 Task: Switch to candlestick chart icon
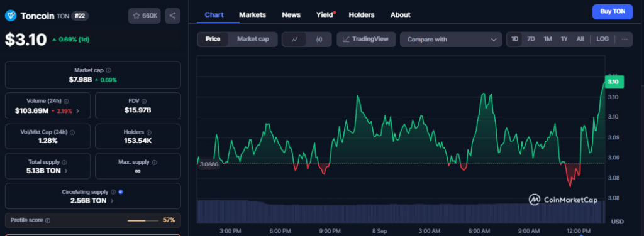click(319, 40)
